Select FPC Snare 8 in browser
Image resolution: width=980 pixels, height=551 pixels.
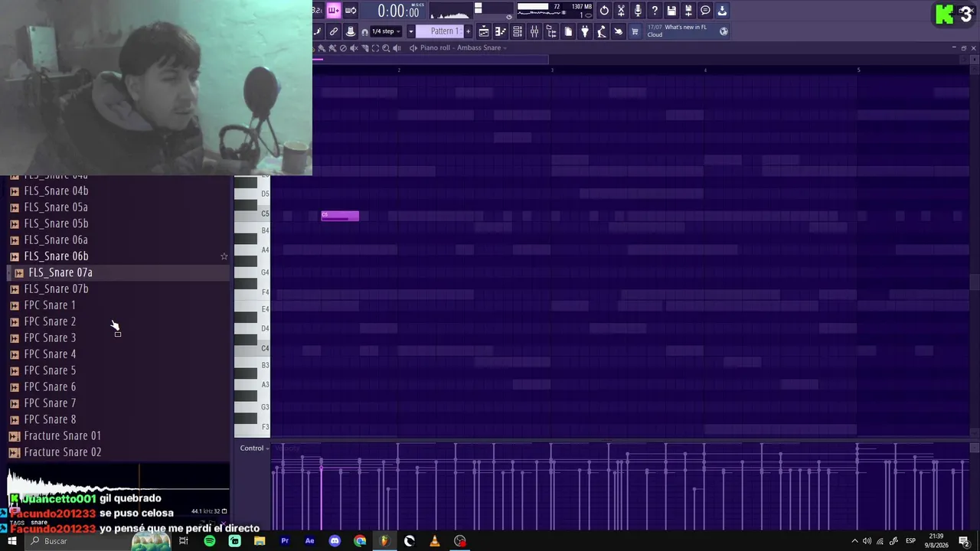click(x=50, y=419)
